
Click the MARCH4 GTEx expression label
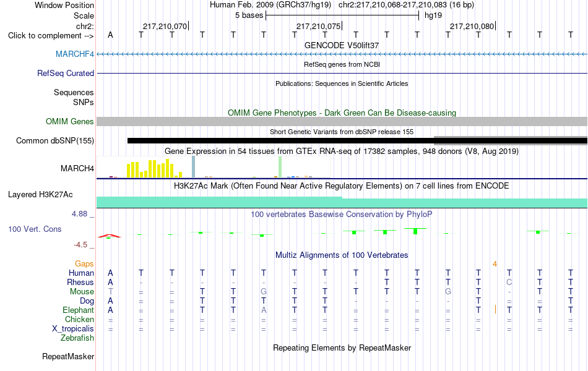[x=77, y=168]
